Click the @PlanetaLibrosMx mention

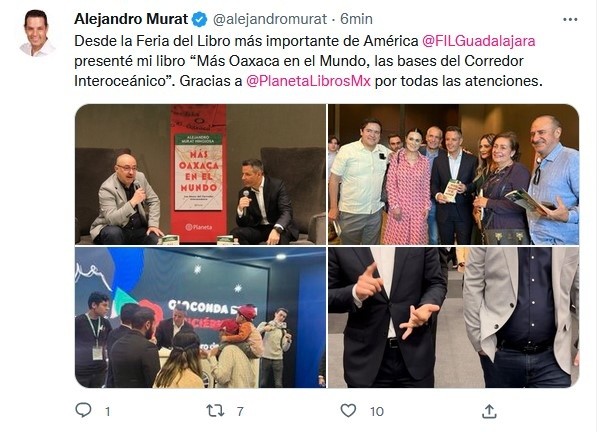point(308,81)
